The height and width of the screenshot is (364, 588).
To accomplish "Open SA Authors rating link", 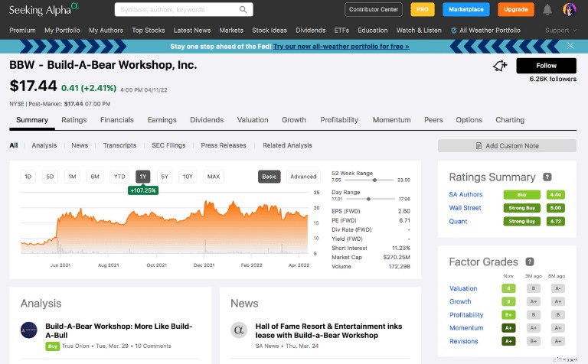I will [x=465, y=194].
